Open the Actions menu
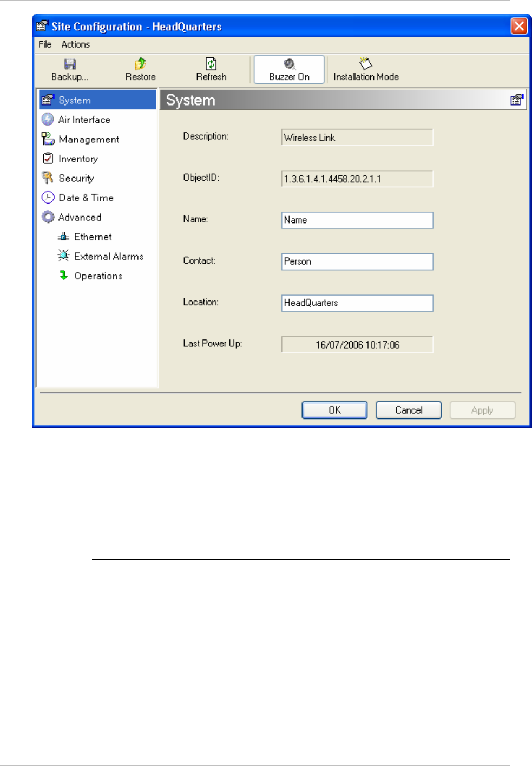The height and width of the screenshot is (766, 532). (x=75, y=44)
